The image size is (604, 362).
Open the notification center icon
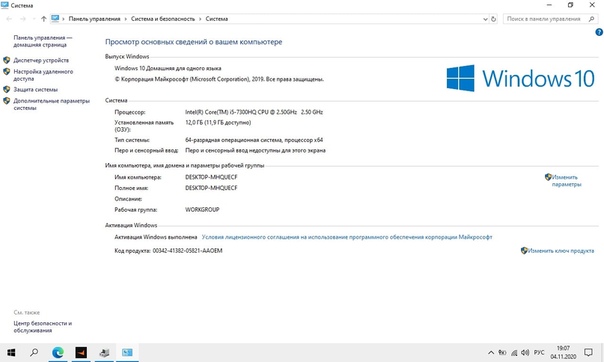coord(588,352)
